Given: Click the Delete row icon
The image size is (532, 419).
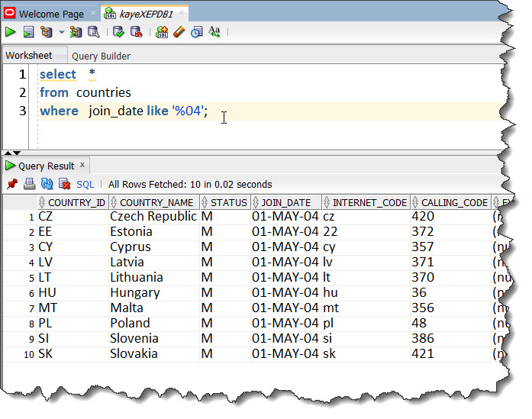Looking at the screenshot, I should point(64,184).
